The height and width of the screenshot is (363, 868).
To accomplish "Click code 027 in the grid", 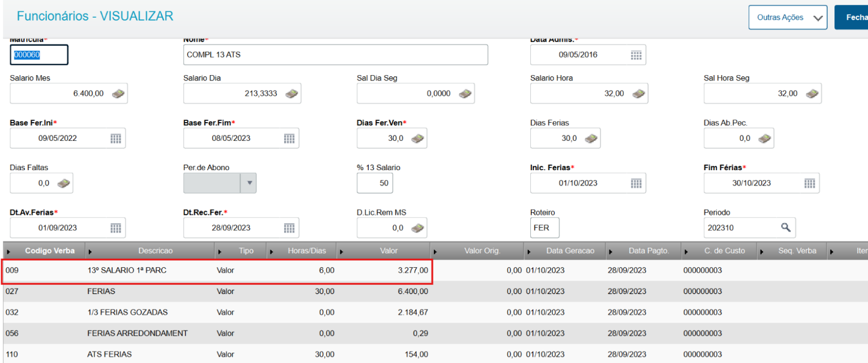I will [12, 292].
